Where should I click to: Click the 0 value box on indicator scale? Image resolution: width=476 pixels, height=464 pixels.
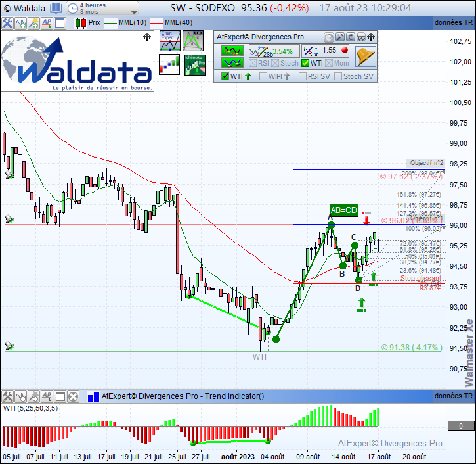(x=461, y=426)
